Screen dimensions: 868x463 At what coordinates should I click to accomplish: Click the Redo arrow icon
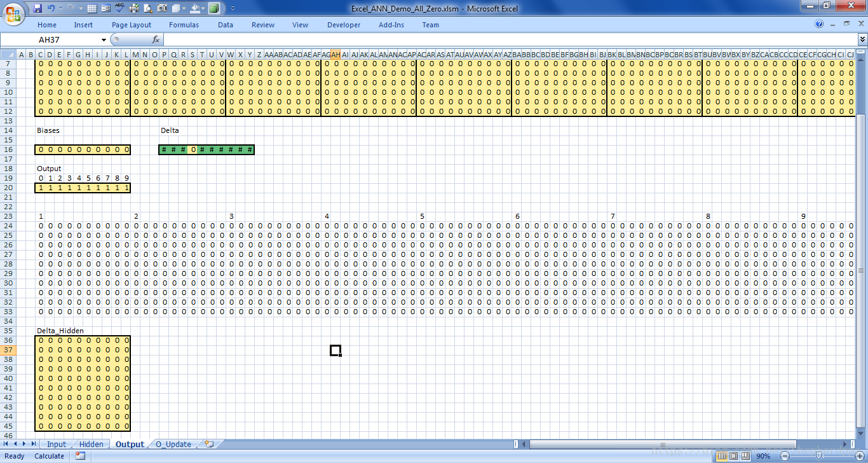pos(70,8)
